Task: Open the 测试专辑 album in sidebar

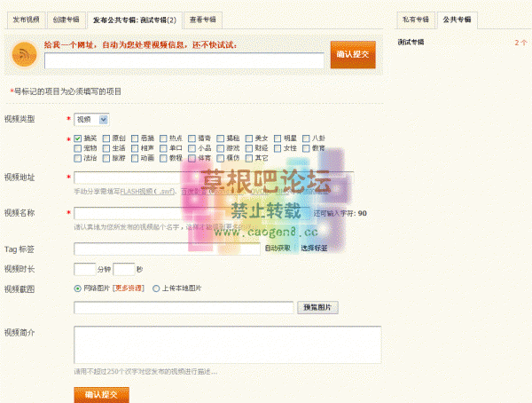Action: [x=410, y=42]
